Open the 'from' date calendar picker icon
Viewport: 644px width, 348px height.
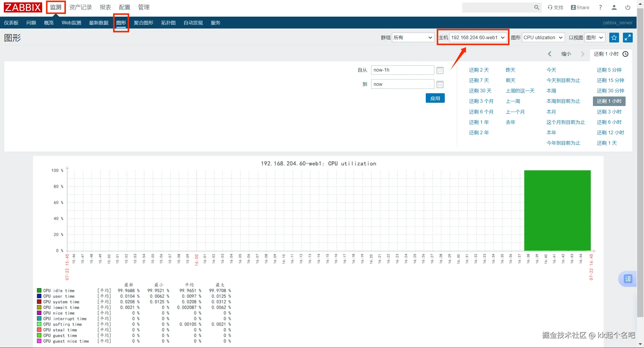[440, 70]
